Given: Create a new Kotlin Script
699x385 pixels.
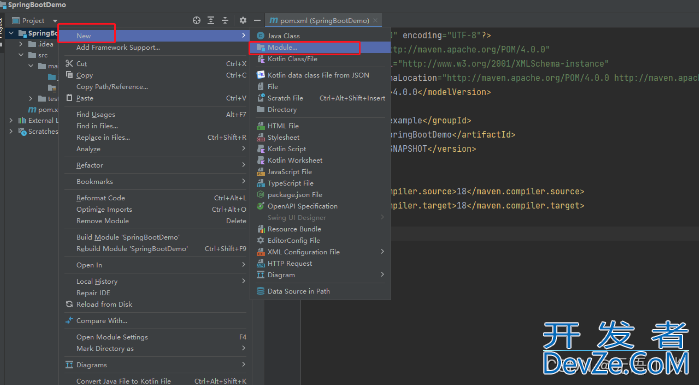Looking at the screenshot, I should [321, 149].
